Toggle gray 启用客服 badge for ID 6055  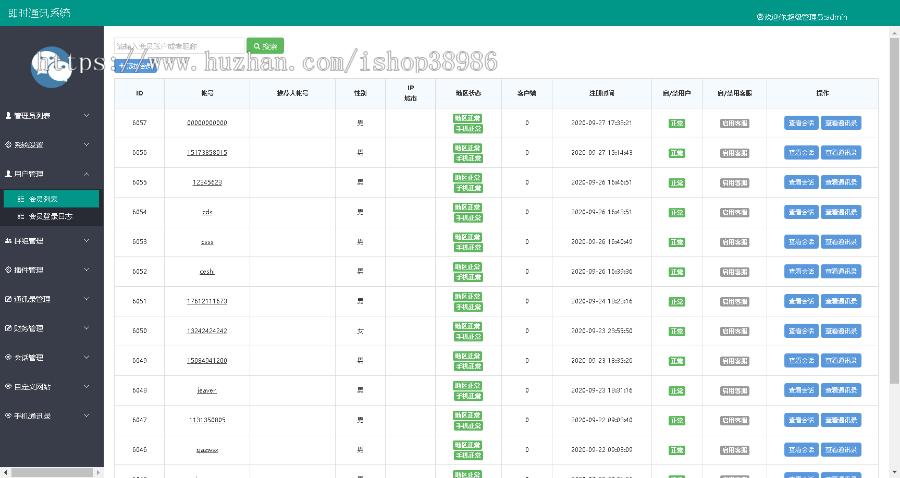(735, 183)
